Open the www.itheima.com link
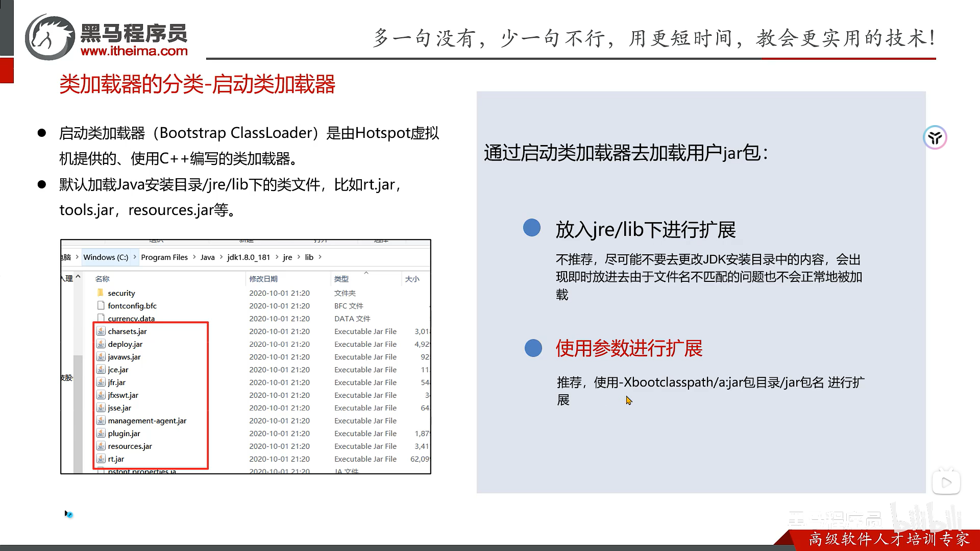This screenshot has height=551, width=980. pos(134,51)
